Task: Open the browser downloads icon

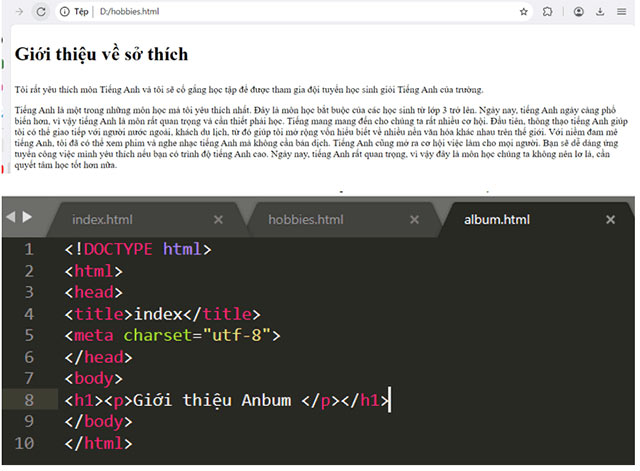Action: (x=600, y=11)
